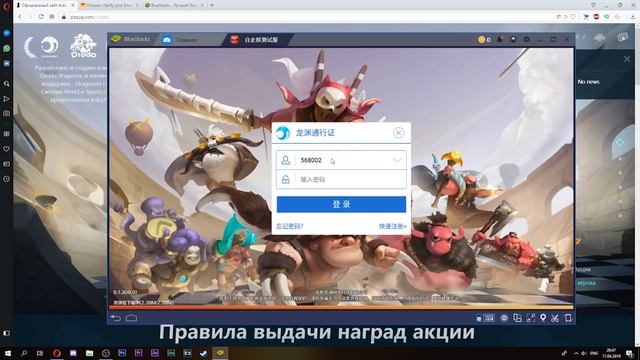
Task: Click the BlueStacks Android back arrow
Action: pos(116,318)
